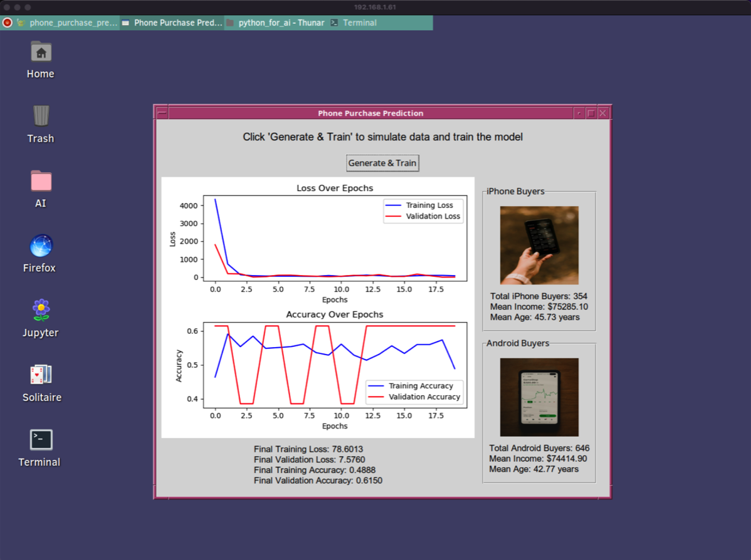Viewport: 751px width, 560px height.
Task: Open window menu button at title bar left
Action: (162, 113)
